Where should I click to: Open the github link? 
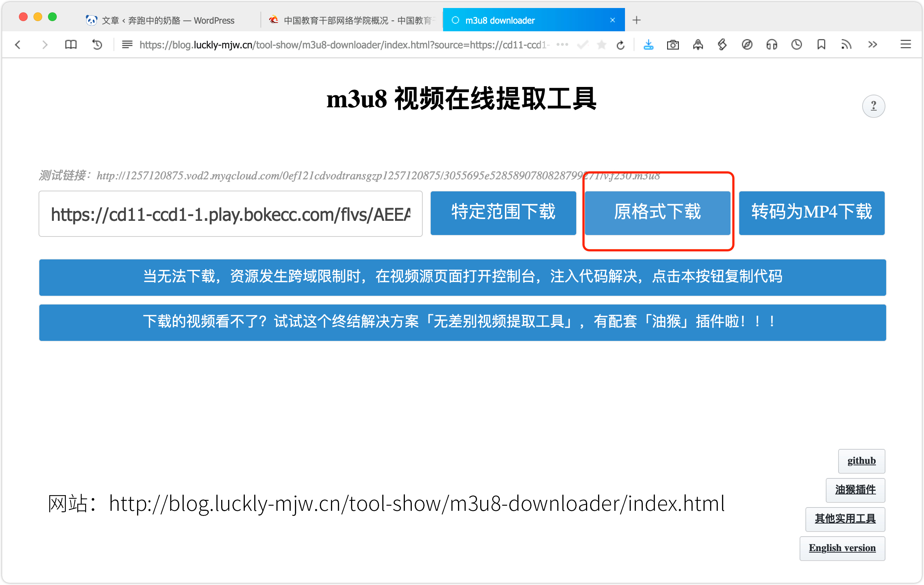click(861, 461)
